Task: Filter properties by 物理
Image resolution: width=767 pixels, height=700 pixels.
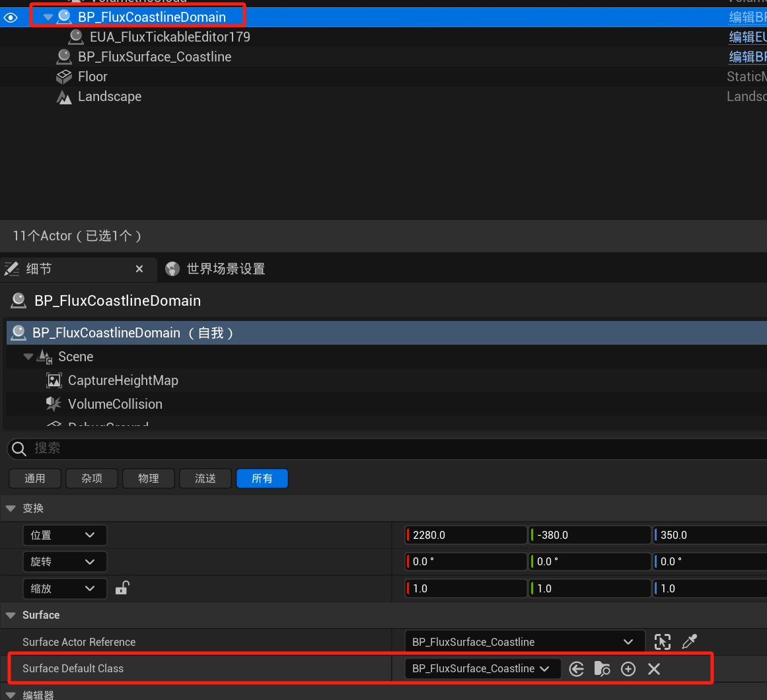Action: 149,479
